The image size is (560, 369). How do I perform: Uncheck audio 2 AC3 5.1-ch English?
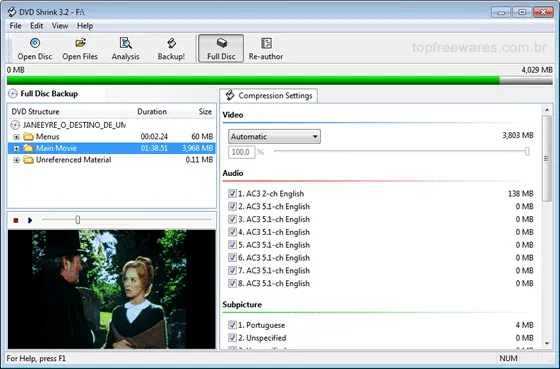click(x=232, y=206)
